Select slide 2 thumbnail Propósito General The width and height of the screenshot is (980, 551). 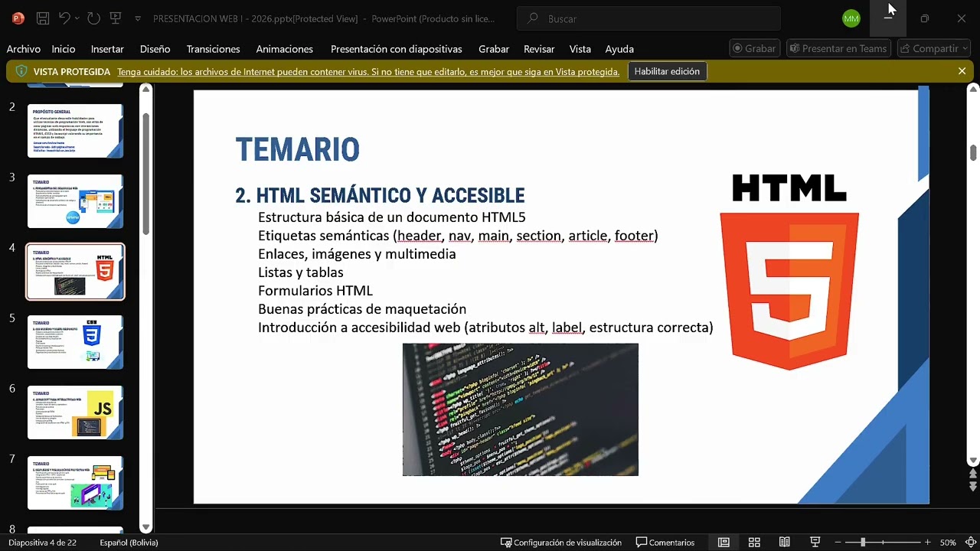75,131
